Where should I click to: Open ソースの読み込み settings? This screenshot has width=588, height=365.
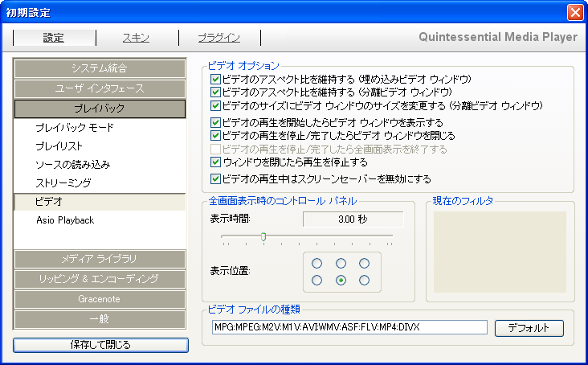pos(72,165)
